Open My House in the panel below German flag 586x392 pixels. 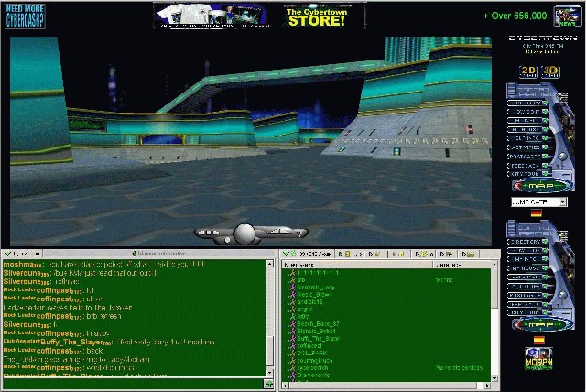click(x=527, y=268)
